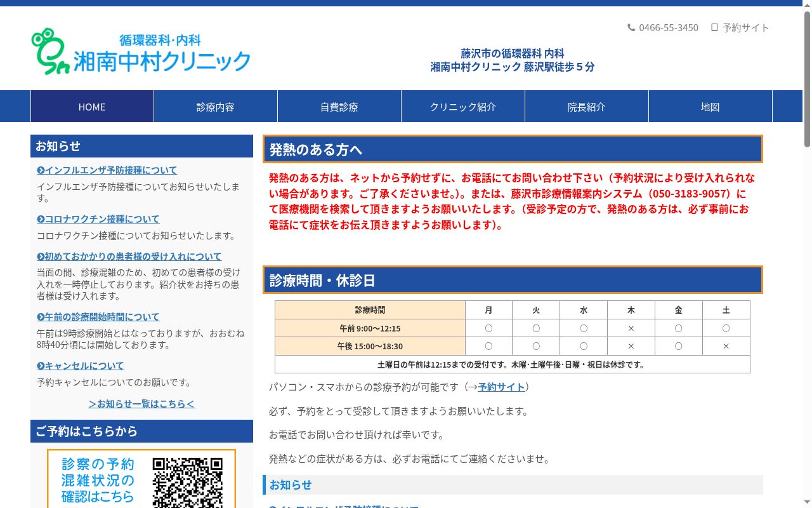
Task: Select クリニック紹介 in the navigation bar
Action: coord(463,107)
